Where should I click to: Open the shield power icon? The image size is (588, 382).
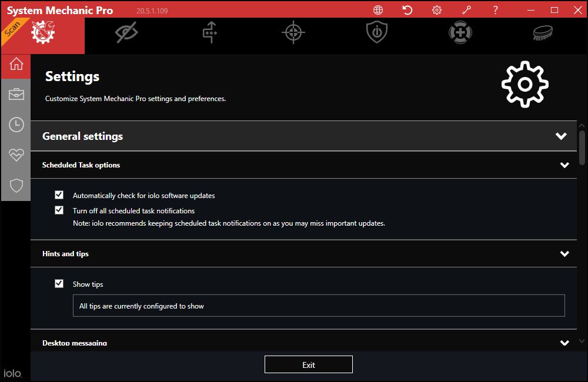[377, 32]
